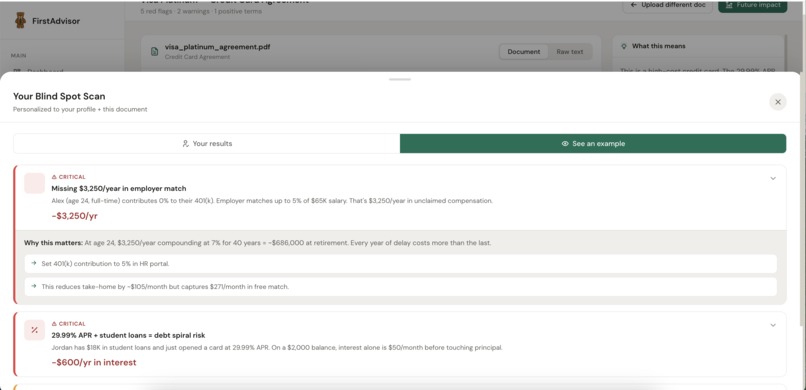Click the icon box on employer match card
The image size is (806, 390).
(34, 183)
